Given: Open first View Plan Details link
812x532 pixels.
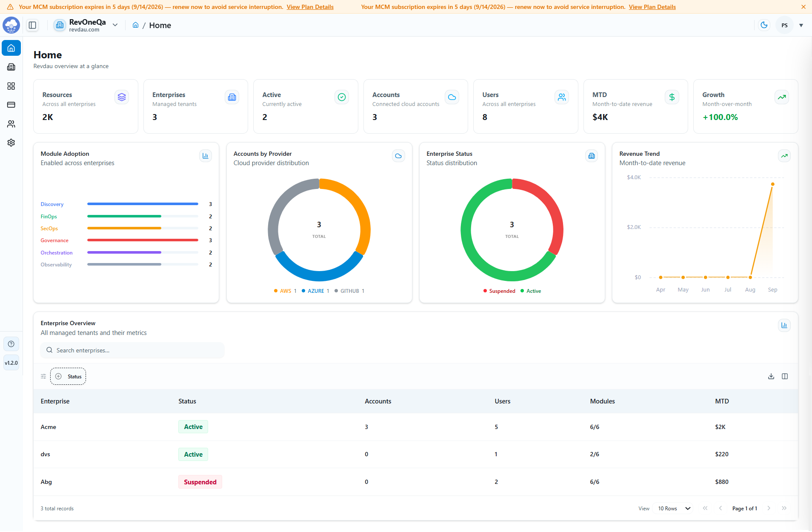Looking at the screenshot, I should 310,7.
